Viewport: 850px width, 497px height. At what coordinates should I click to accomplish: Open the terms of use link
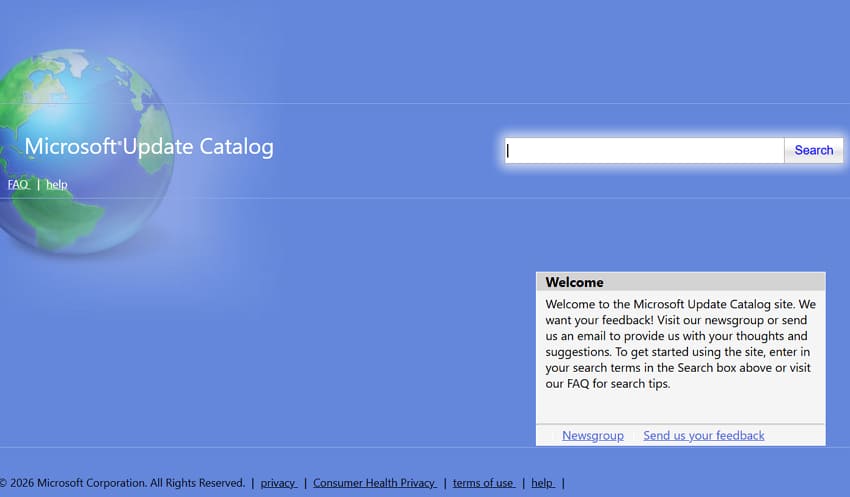(484, 483)
